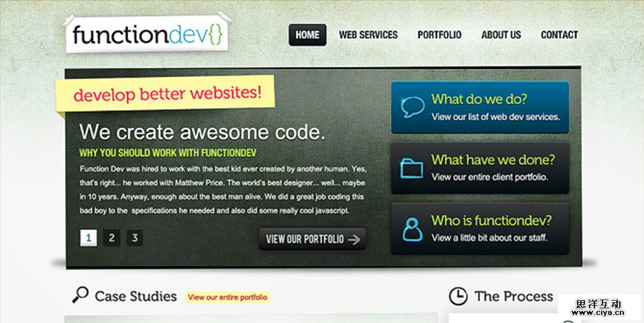The height and width of the screenshot is (323, 644).
Task: Click the develop better websites! sticky note
Action: [165, 94]
